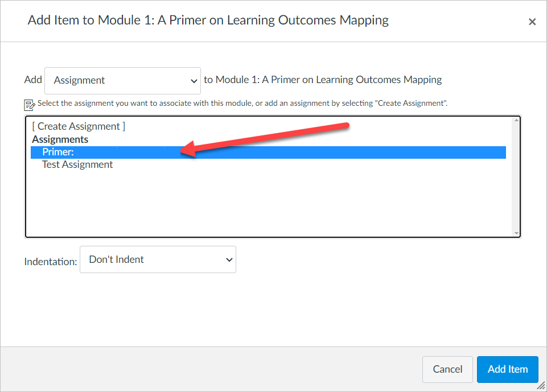Viewport: 547px width, 392px height.
Task: Click the Don't Indent combo box
Action: point(158,259)
